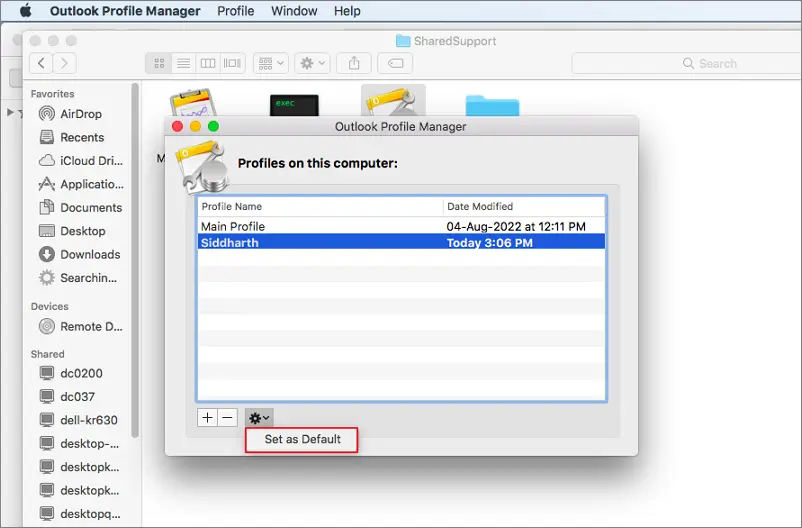Click the SharedSupport folder title icon

point(403,41)
